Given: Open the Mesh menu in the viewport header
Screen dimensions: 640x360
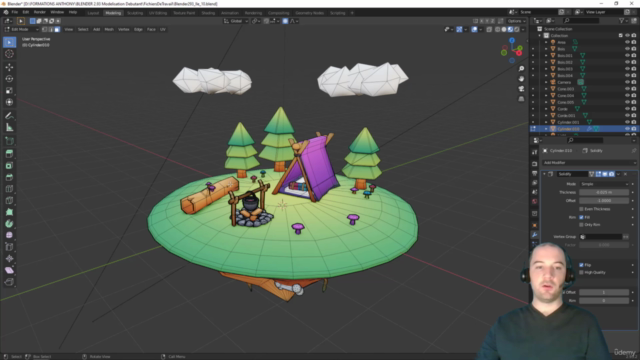Looking at the screenshot, I should [x=109, y=29].
